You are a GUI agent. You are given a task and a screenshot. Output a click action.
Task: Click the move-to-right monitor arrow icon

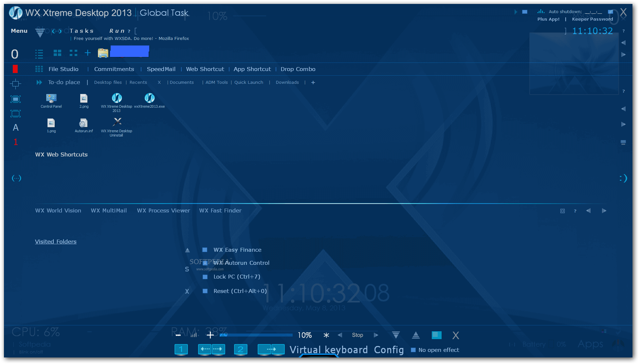pyautogui.click(x=271, y=350)
